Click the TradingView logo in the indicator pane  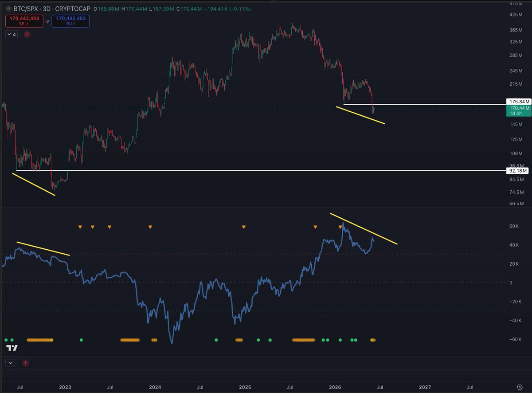12,348
